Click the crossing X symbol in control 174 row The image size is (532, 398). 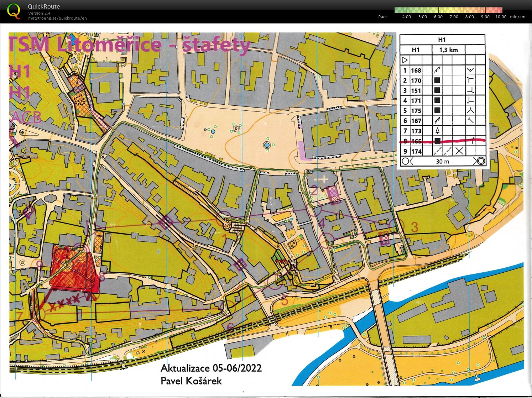pyautogui.click(x=459, y=151)
